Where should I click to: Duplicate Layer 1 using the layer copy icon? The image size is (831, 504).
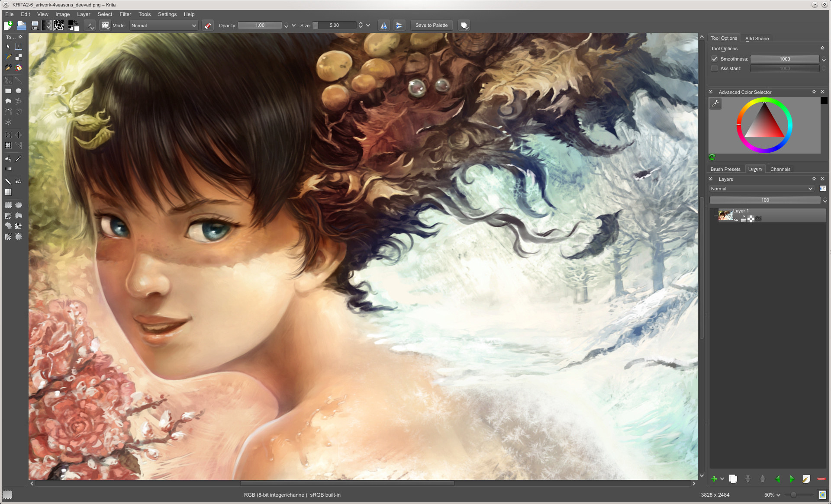click(x=733, y=479)
